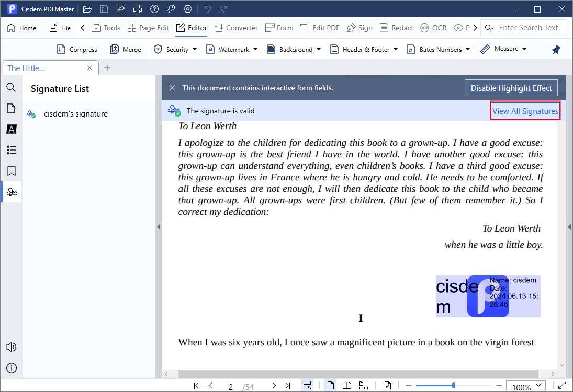This screenshot has height=392, width=573.
Task: Open the annotations panel letter A icon
Action: pos(12,129)
